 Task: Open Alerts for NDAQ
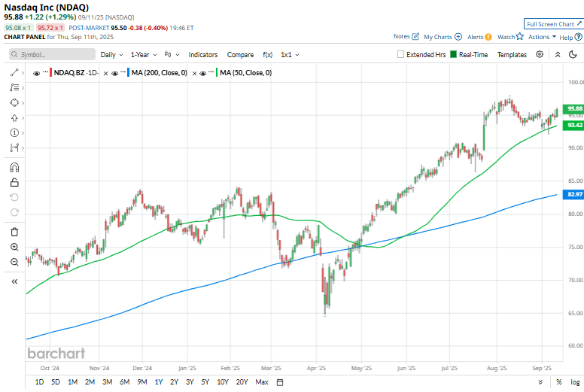(479, 37)
